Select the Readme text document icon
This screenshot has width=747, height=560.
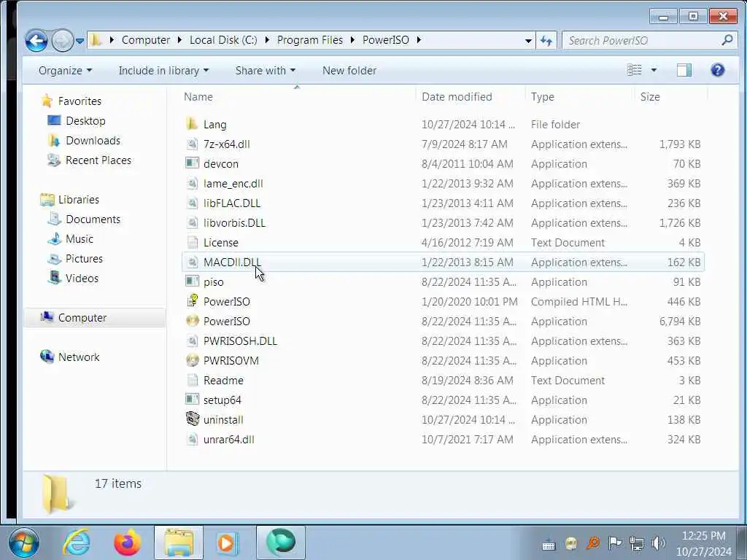(x=192, y=380)
